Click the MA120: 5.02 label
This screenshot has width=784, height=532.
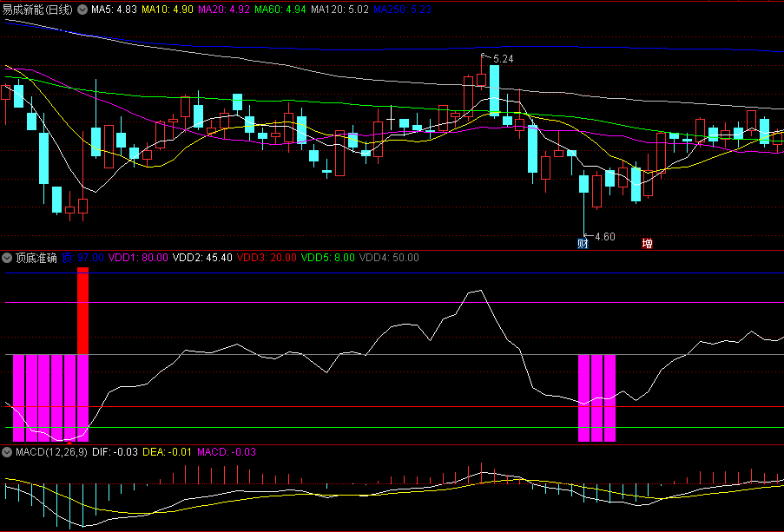click(x=339, y=10)
